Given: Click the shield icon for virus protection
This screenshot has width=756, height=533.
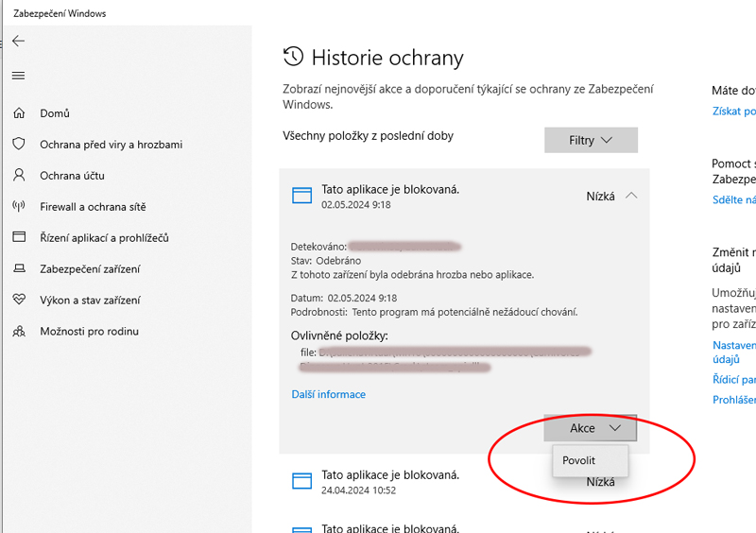Looking at the screenshot, I should pos(19,144).
